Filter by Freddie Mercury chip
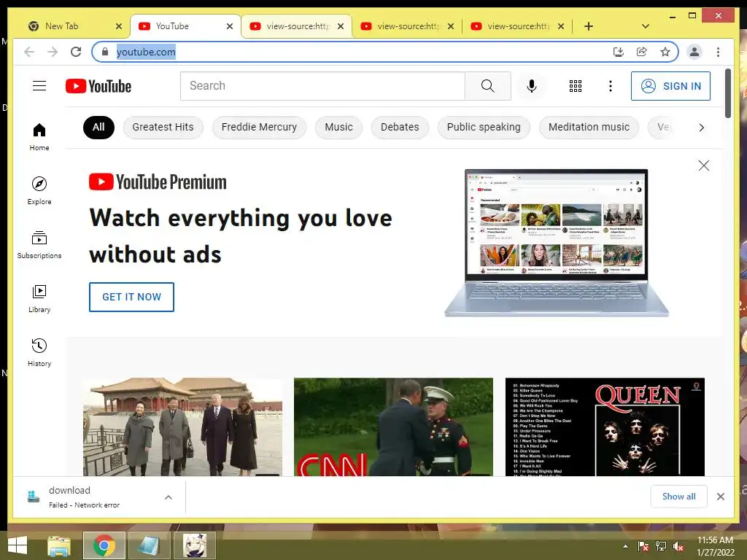 259,127
